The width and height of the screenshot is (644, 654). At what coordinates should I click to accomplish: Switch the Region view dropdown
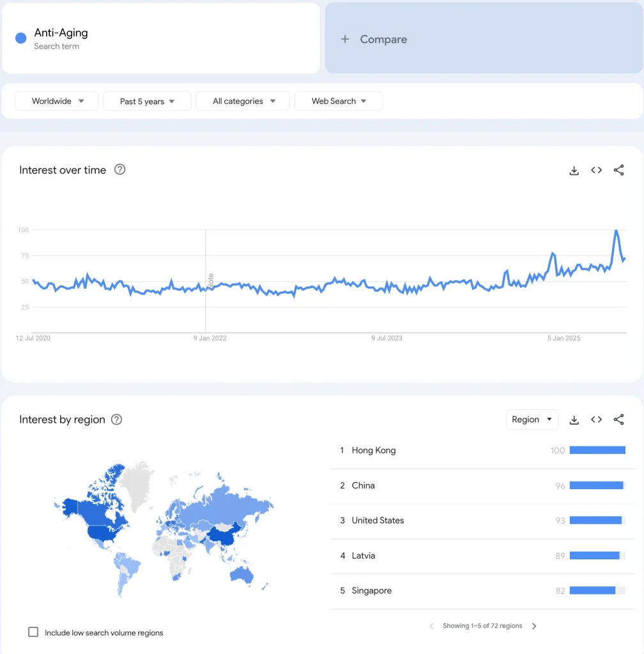point(532,420)
